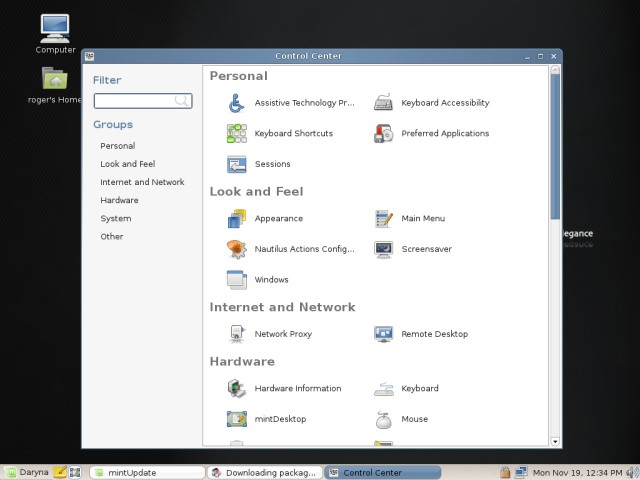Click the Mouse label
640x480 pixels.
click(x=415, y=419)
